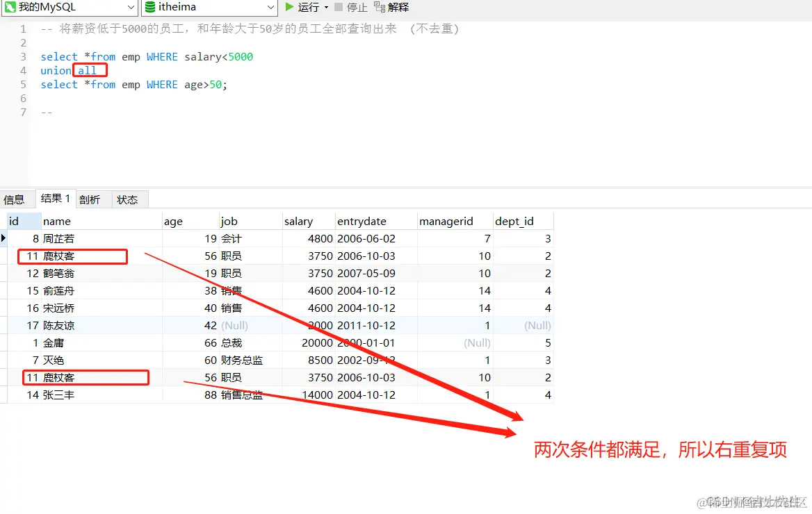This screenshot has width=812, height=514.
Task: Open the itheima database dropdown
Action: (x=209, y=7)
